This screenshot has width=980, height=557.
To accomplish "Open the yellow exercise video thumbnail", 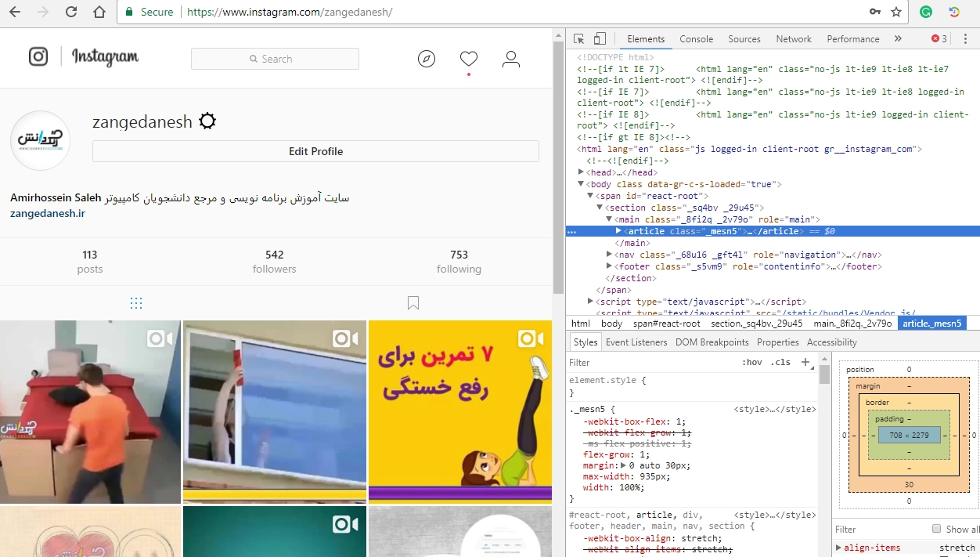I will pos(460,411).
